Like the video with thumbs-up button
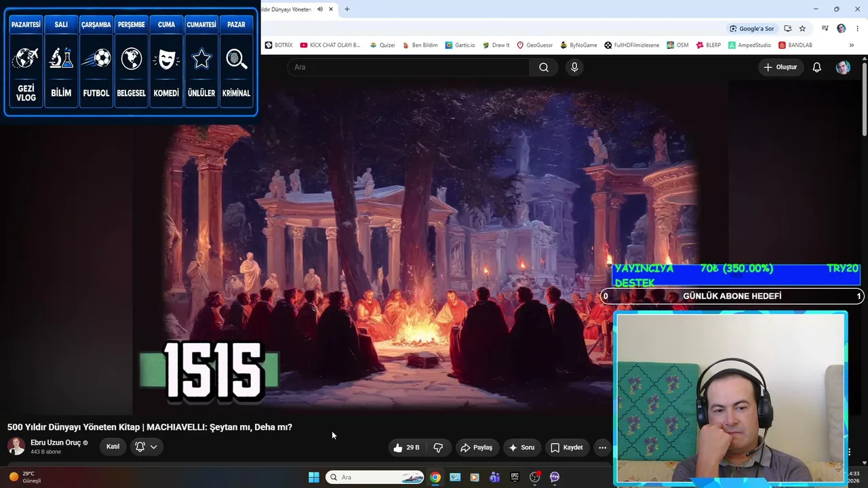Screen dimensions: 868x488 point(406,447)
